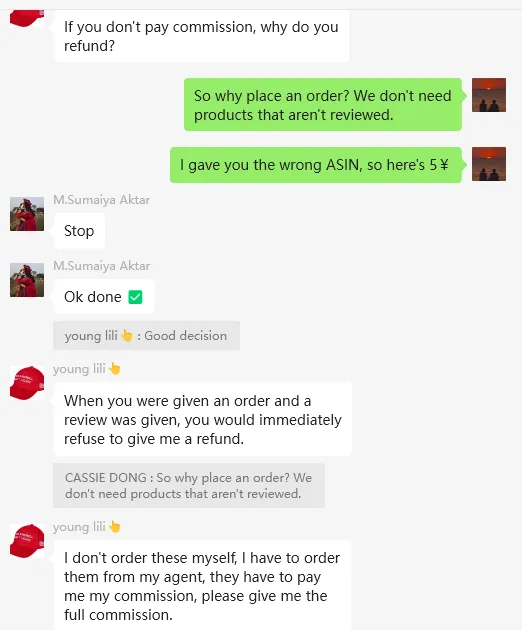522x630 pixels.
Task: Click the green checkmark emoji after 'Ok done'
Action: click(135, 297)
